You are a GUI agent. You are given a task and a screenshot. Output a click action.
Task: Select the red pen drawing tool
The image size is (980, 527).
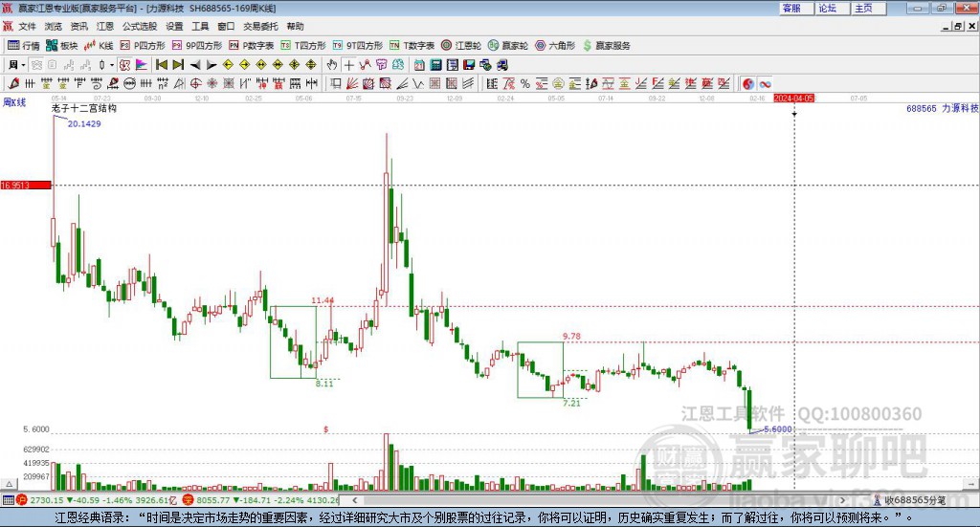(13, 83)
